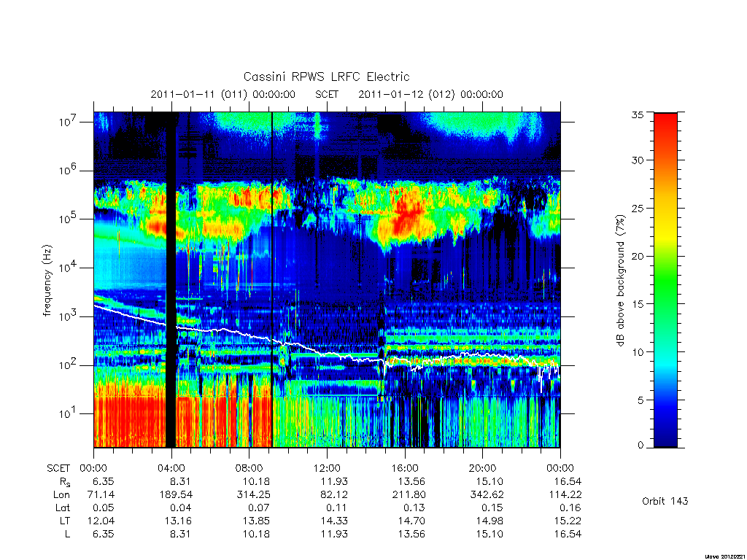Click the colorbar value 15
Screen dimensions: 747x560
pos(638,304)
